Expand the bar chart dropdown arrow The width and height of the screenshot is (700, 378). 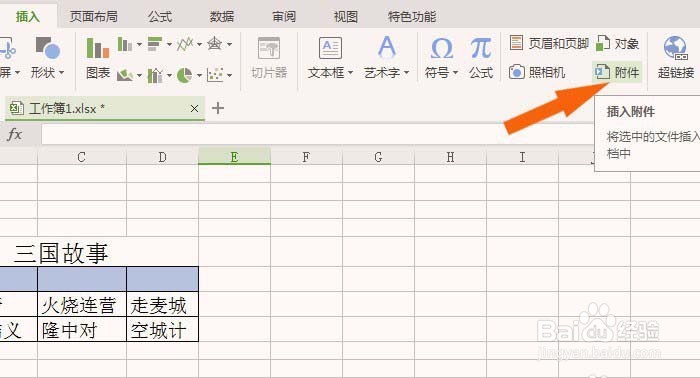(x=169, y=44)
